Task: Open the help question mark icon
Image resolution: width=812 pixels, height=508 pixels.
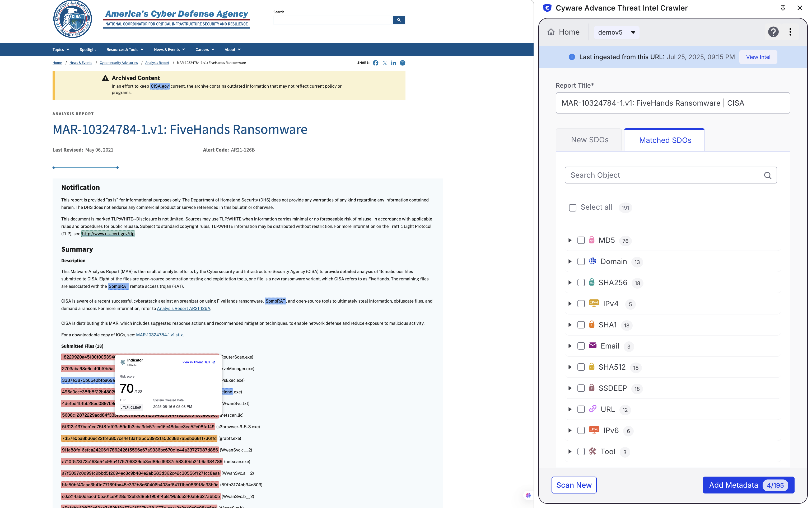Action: 773,32
